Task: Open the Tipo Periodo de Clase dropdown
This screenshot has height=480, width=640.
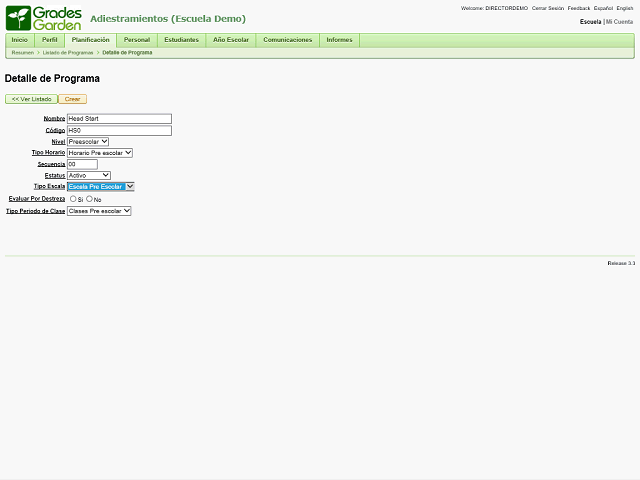Action: point(98,211)
